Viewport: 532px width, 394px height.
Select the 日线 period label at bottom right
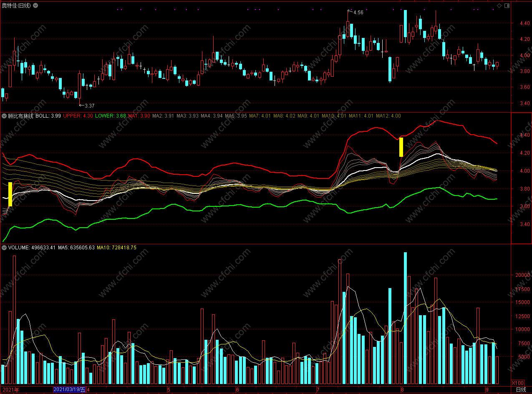[x=521, y=390]
